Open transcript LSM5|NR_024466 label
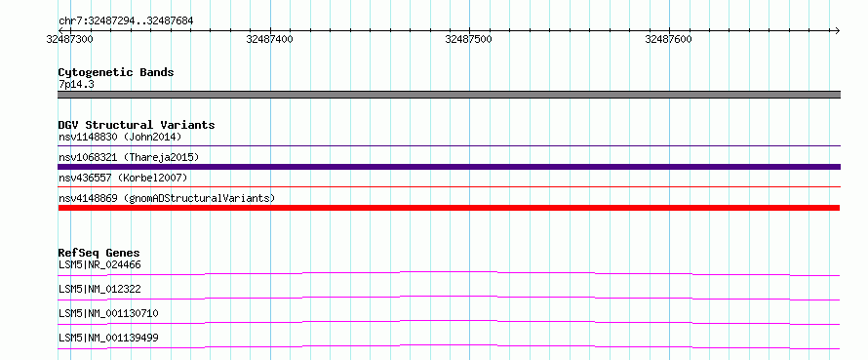 point(99,264)
